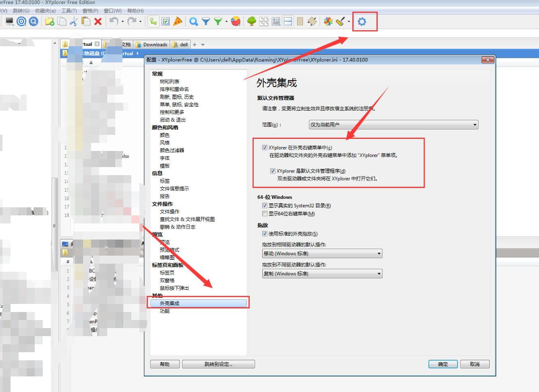539x392 pixels.
Task: Open the 跳转(G) menu
Action: coord(21,11)
